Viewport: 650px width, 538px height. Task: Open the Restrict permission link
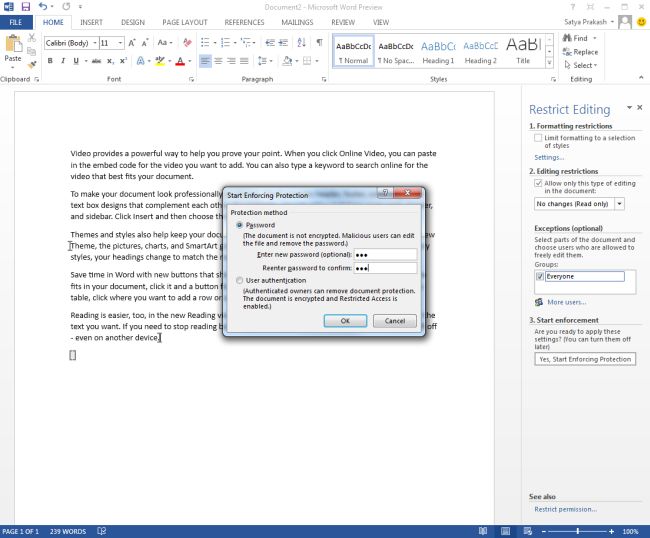tap(565, 509)
